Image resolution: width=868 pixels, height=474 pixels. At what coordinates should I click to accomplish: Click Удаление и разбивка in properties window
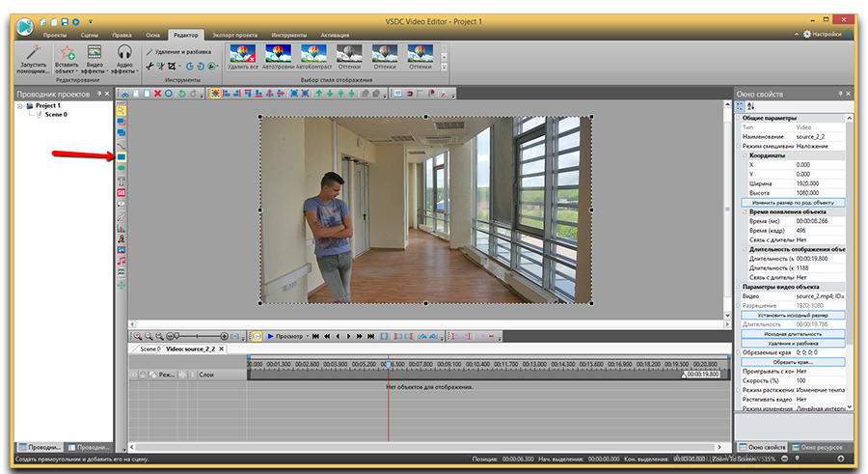click(793, 343)
